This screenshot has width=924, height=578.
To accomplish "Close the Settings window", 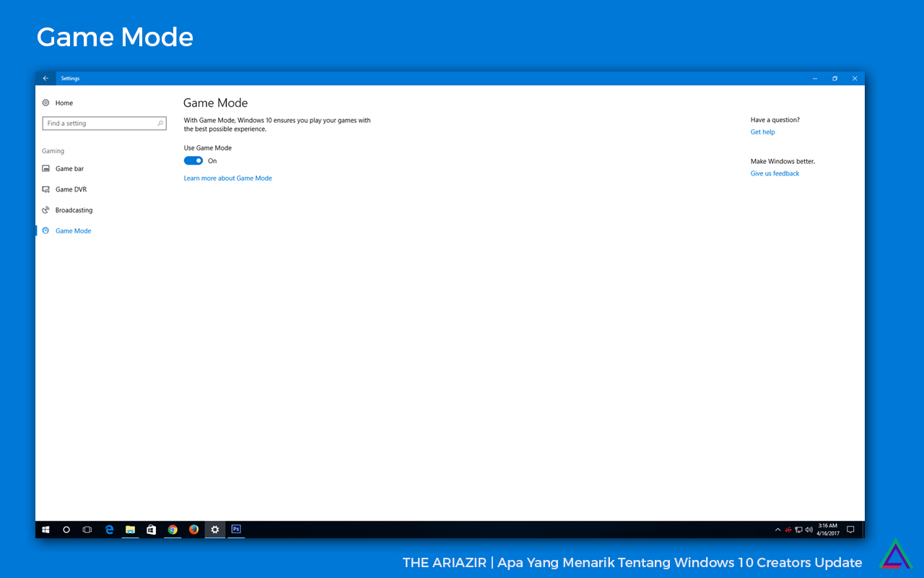I will coord(855,78).
